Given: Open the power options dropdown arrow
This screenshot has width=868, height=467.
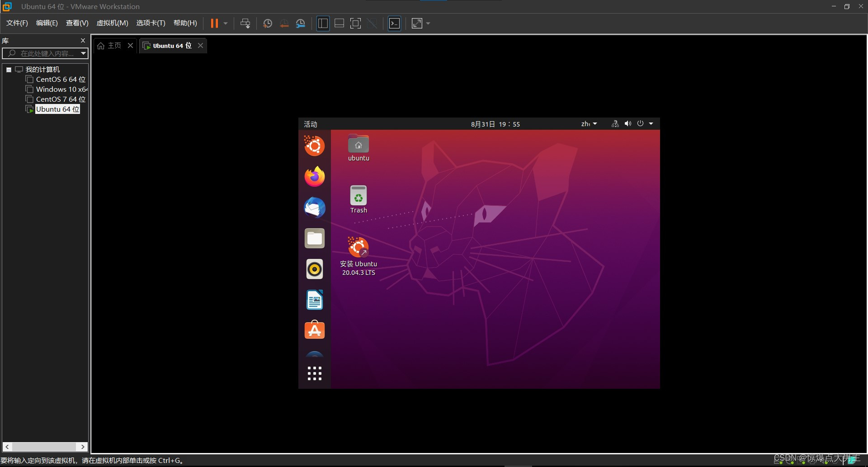Looking at the screenshot, I should point(226,24).
